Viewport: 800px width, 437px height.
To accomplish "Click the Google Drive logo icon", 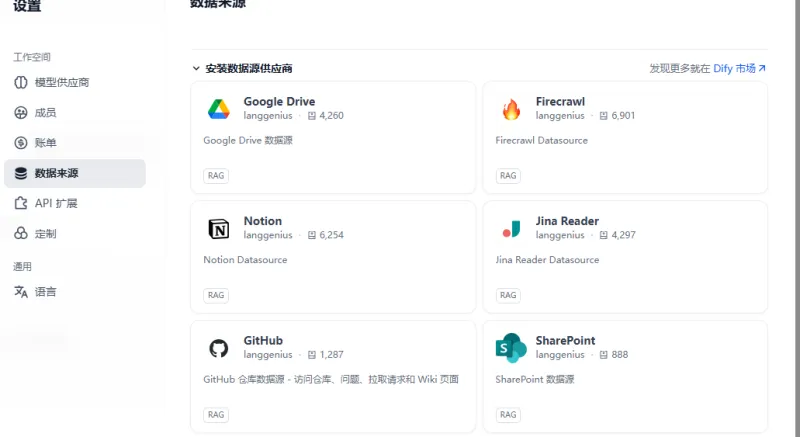I will pos(219,109).
